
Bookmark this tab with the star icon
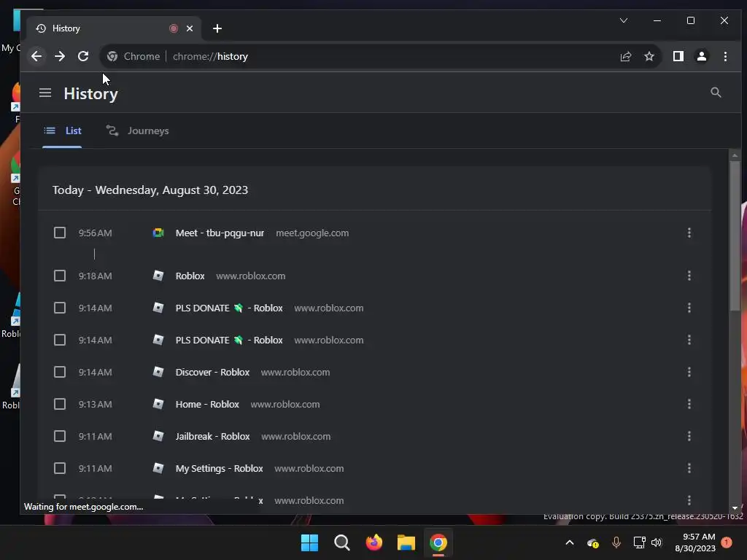649,56
